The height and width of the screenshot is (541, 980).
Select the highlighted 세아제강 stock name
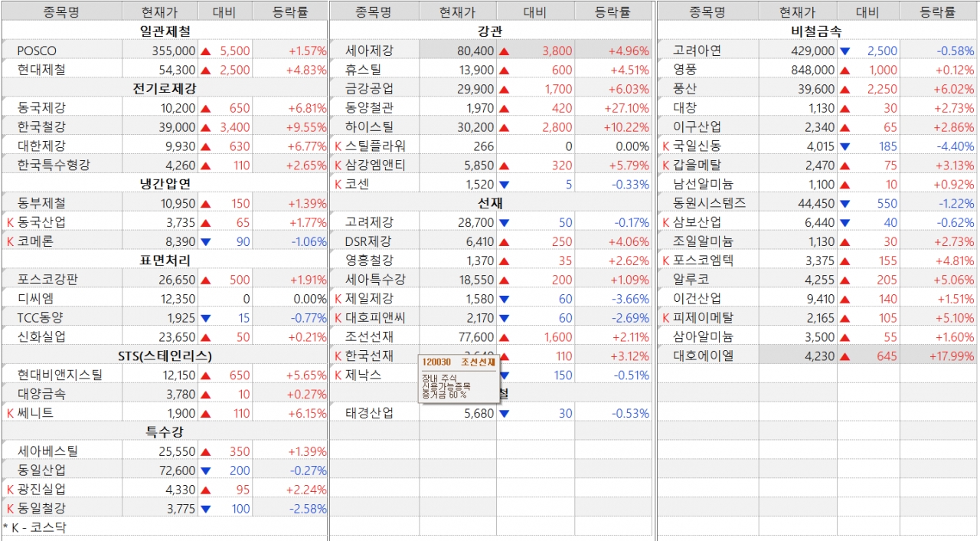tap(370, 51)
